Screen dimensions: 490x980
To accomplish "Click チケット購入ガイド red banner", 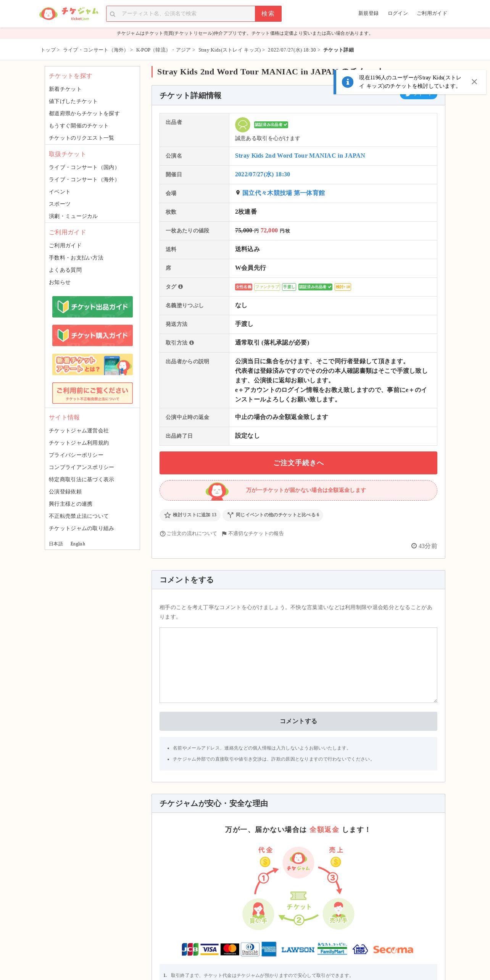I will point(92,335).
